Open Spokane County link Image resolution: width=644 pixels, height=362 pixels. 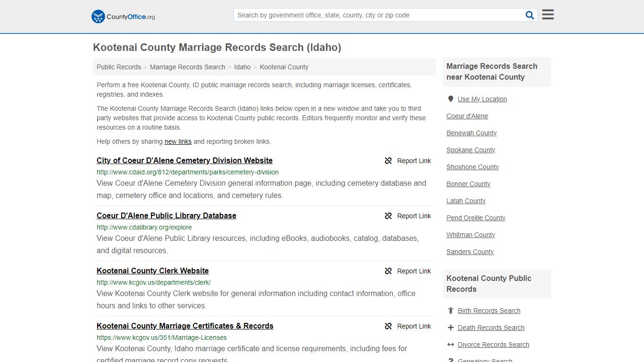tap(471, 150)
